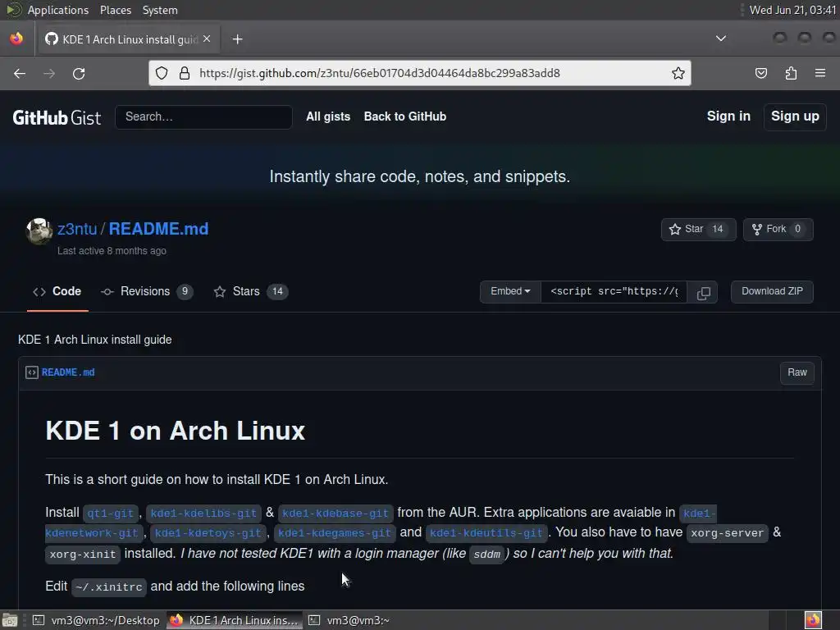The width and height of the screenshot is (840, 630).
Task: Open the Places menu
Action: [116, 10]
